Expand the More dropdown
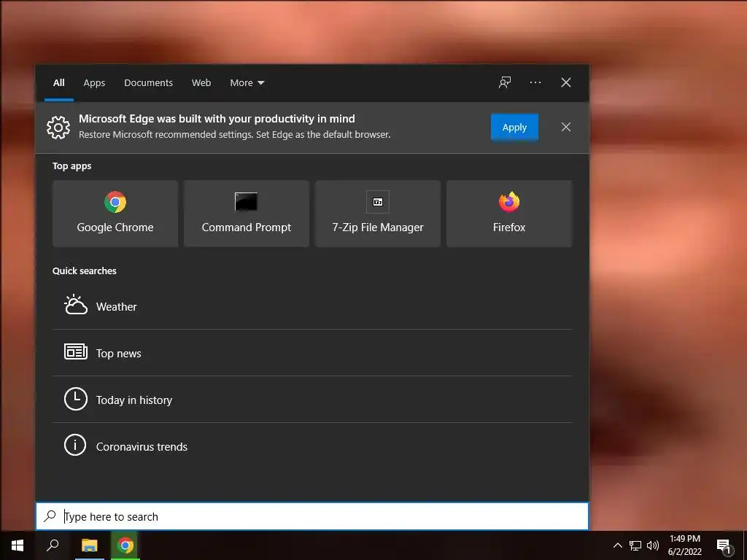Screen dimensions: 747x560 pos(247,83)
